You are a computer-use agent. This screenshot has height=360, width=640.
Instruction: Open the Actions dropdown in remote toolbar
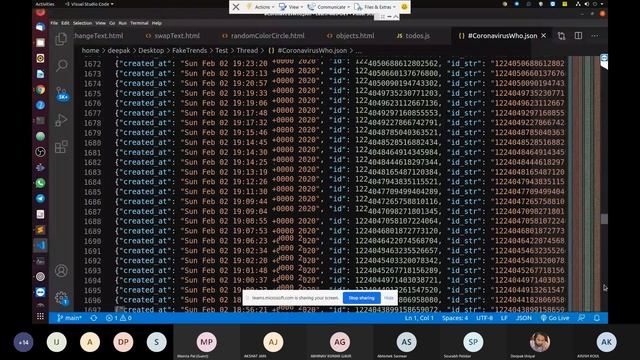[260, 7]
